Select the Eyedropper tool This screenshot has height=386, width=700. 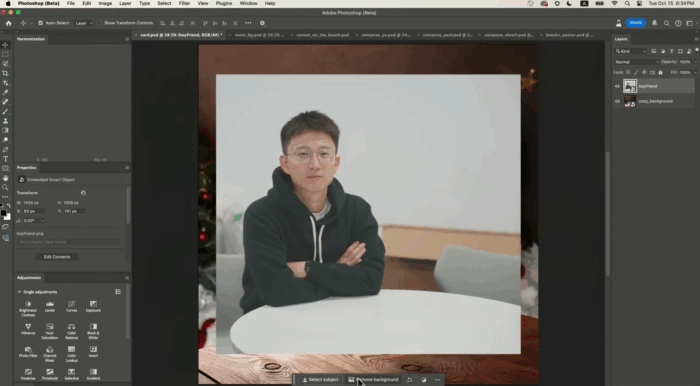[x=5, y=92]
